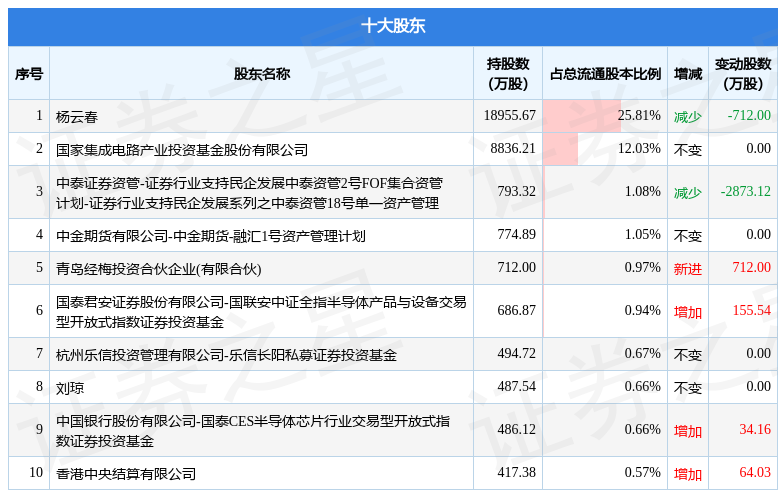Click holding value 686.87
The width and height of the screenshot is (778, 498).
click(517, 311)
